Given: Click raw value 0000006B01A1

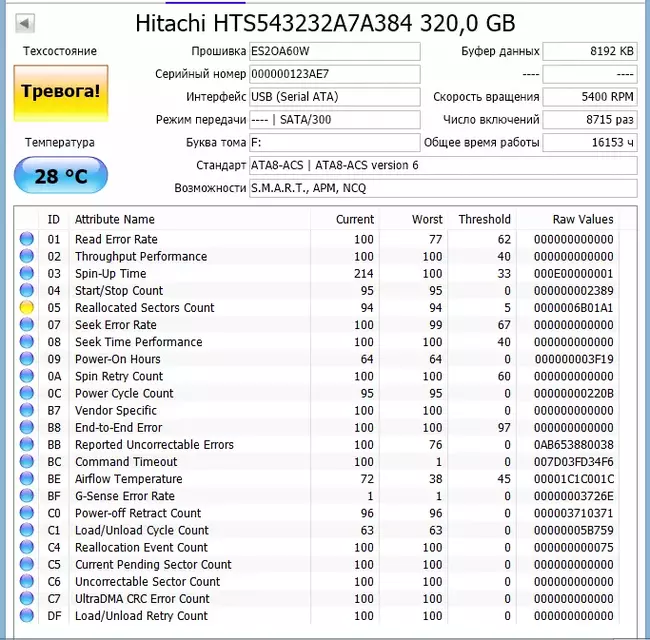Looking at the screenshot, I should (x=574, y=308).
